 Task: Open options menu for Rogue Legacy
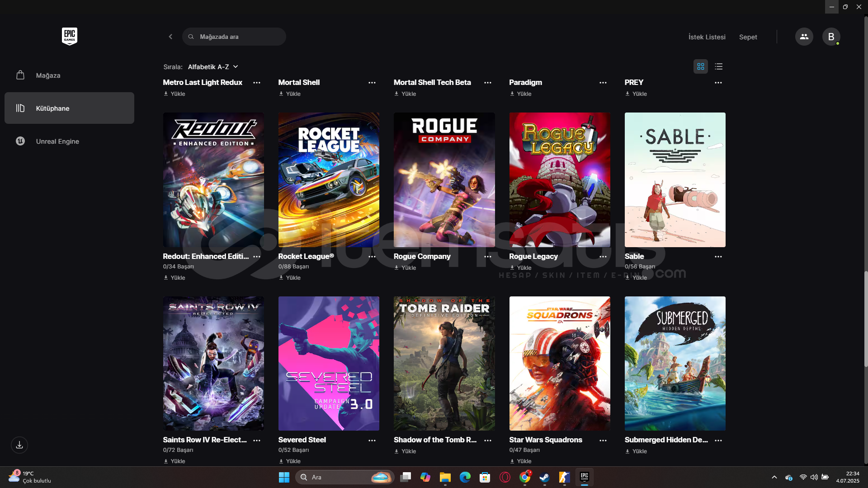pos(603,257)
